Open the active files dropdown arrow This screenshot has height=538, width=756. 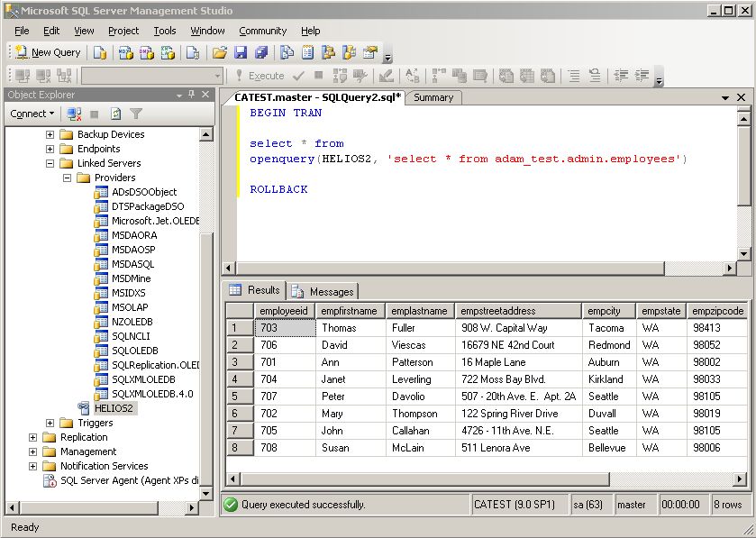tap(725, 98)
